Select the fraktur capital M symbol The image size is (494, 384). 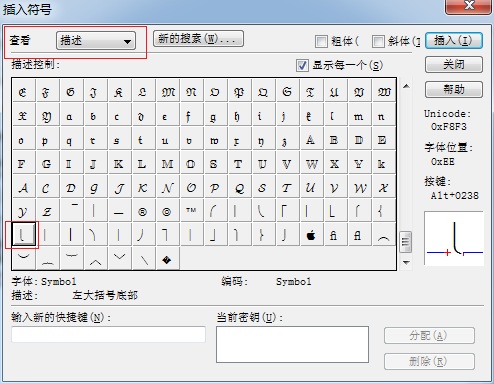[x=167, y=92]
